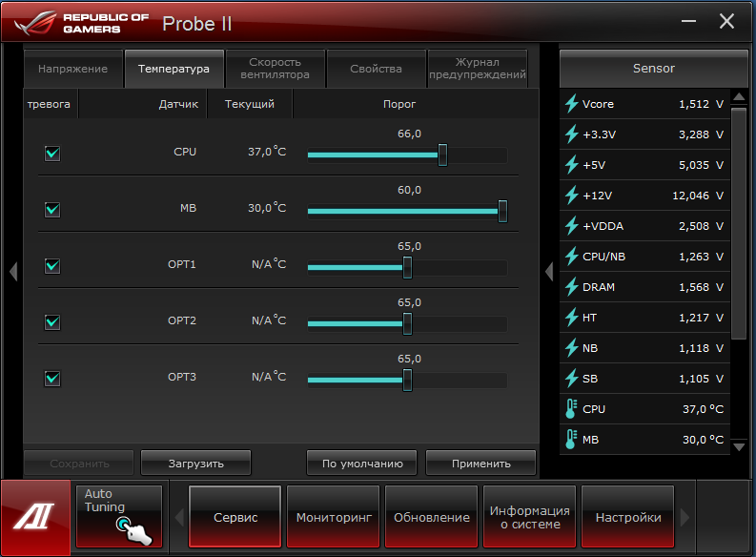This screenshot has width=756, height=557.
Task: Launch Auto Tuning
Action: [119, 517]
